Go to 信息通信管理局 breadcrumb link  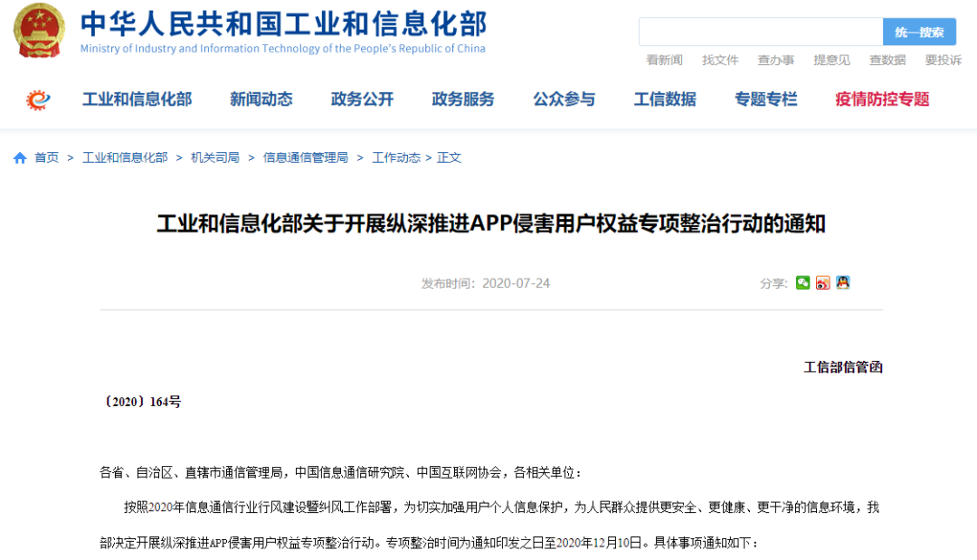[x=305, y=157]
